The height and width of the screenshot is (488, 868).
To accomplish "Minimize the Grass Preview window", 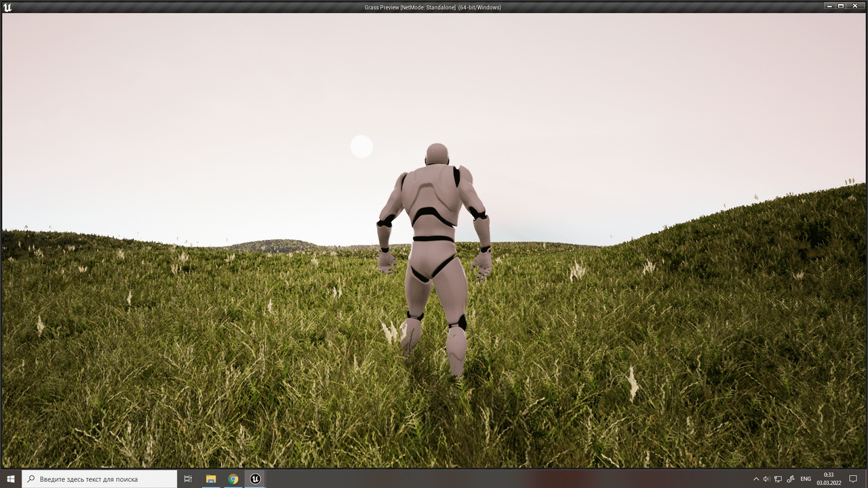I will tap(829, 5).
